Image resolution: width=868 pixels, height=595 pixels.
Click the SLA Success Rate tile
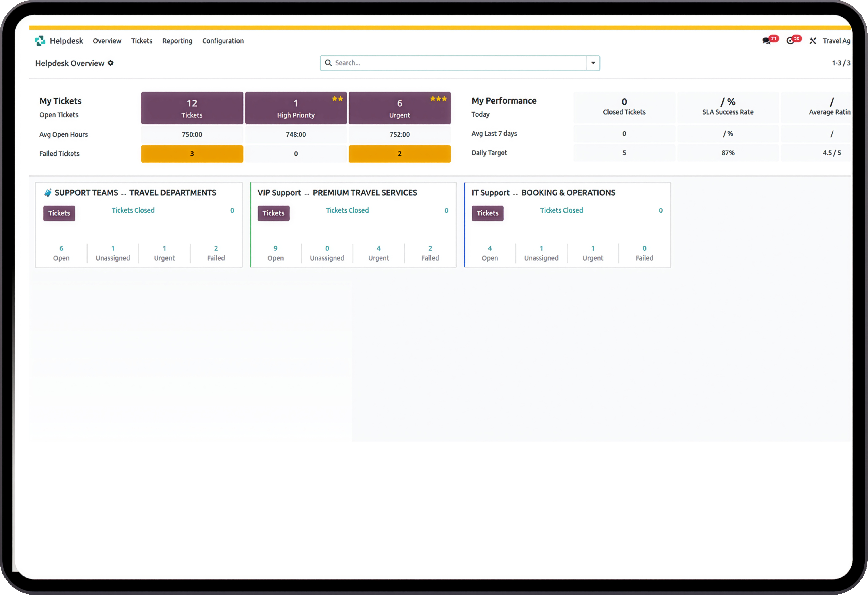(x=728, y=107)
